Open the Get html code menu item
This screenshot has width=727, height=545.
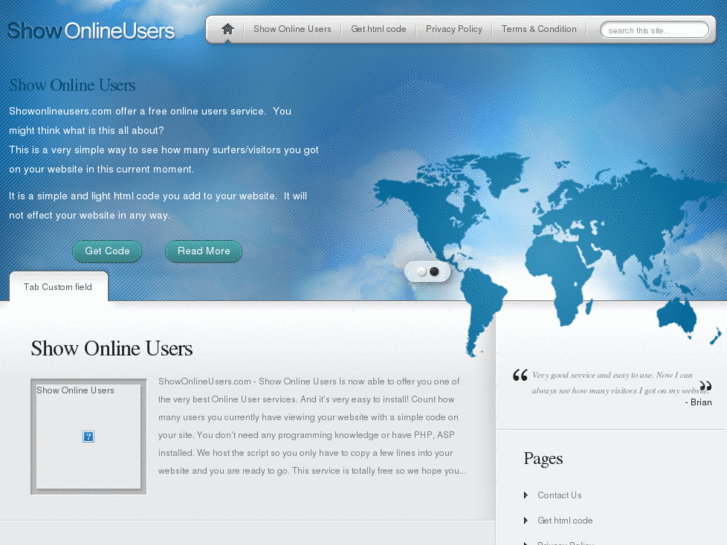coord(378,29)
